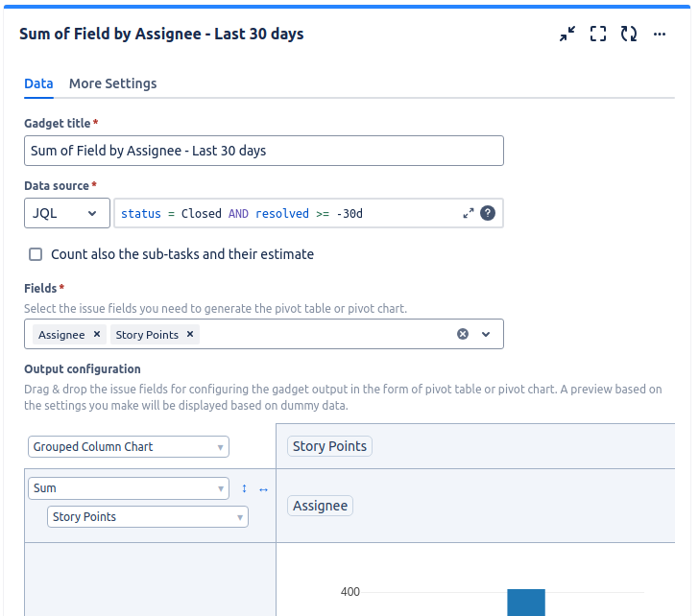Image resolution: width=699 pixels, height=616 pixels.
Task: Expand gadget to full screen
Action: click(x=598, y=34)
